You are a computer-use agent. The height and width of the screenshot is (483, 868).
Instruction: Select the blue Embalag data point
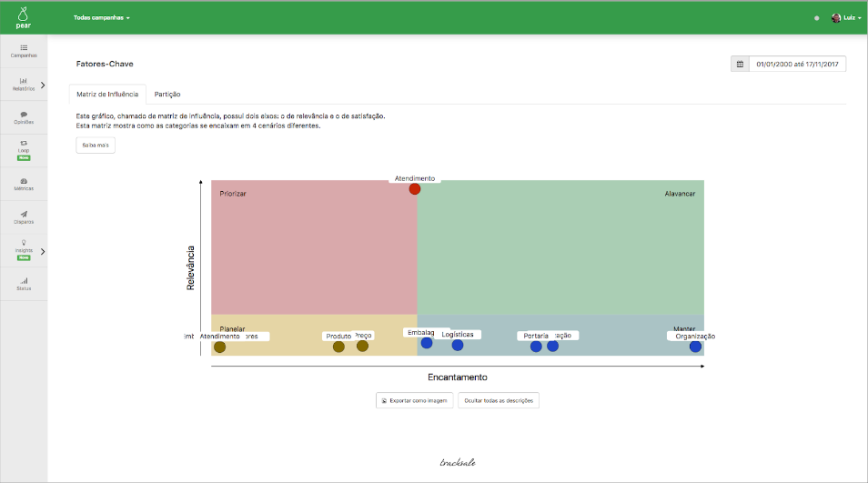pos(426,343)
